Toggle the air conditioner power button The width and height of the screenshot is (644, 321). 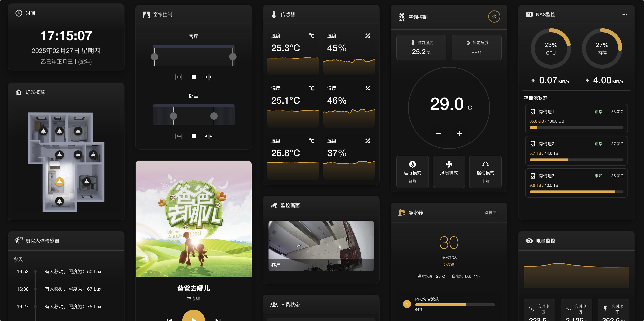(494, 17)
